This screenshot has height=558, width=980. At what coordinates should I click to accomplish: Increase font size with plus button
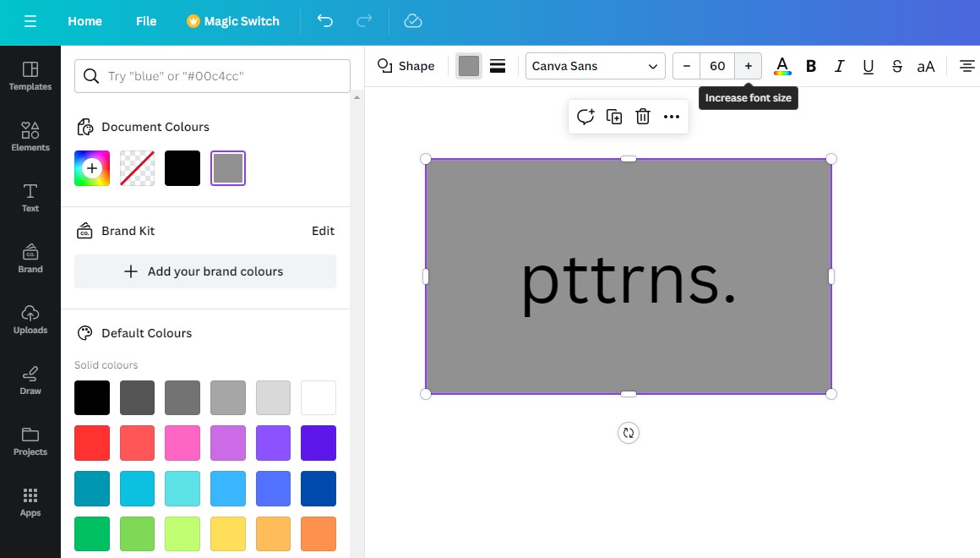(749, 66)
